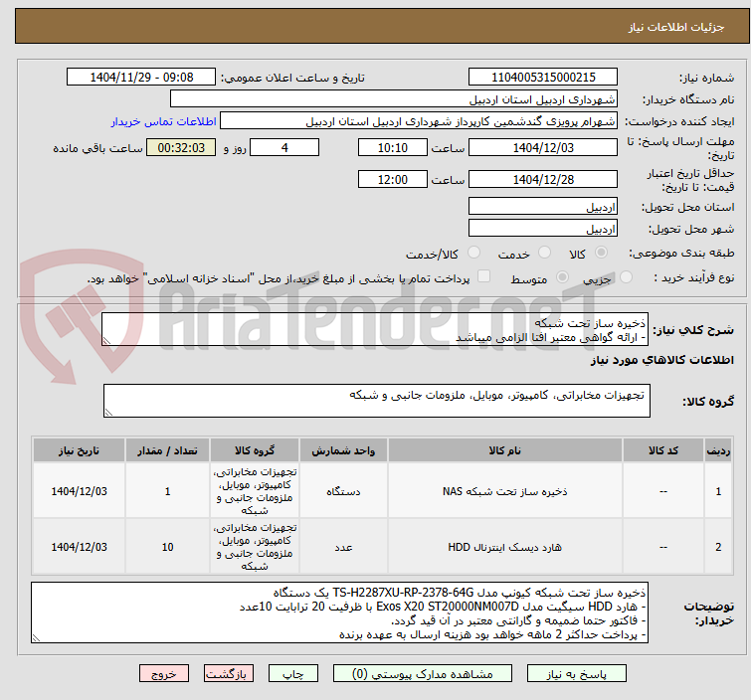Click resize handle of توضیحات خریدار box
The image size is (751, 700).
pyautogui.click(x=37, y=637)
